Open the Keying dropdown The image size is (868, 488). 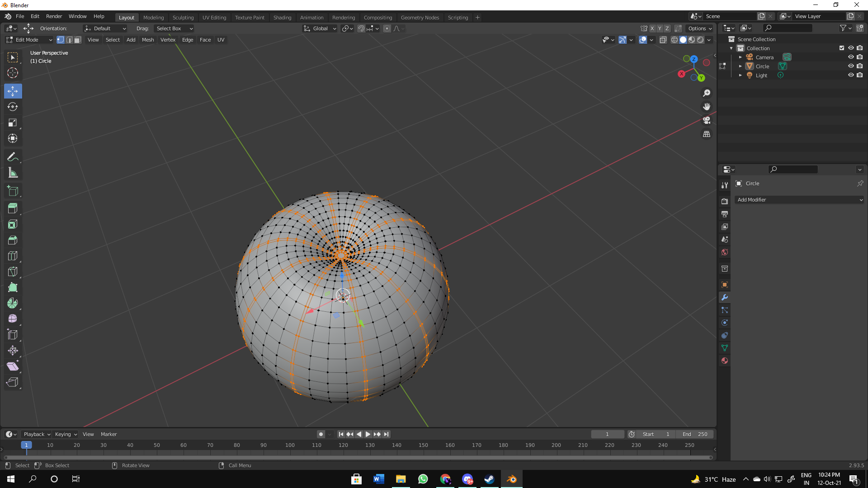click(x=66, y=434)
